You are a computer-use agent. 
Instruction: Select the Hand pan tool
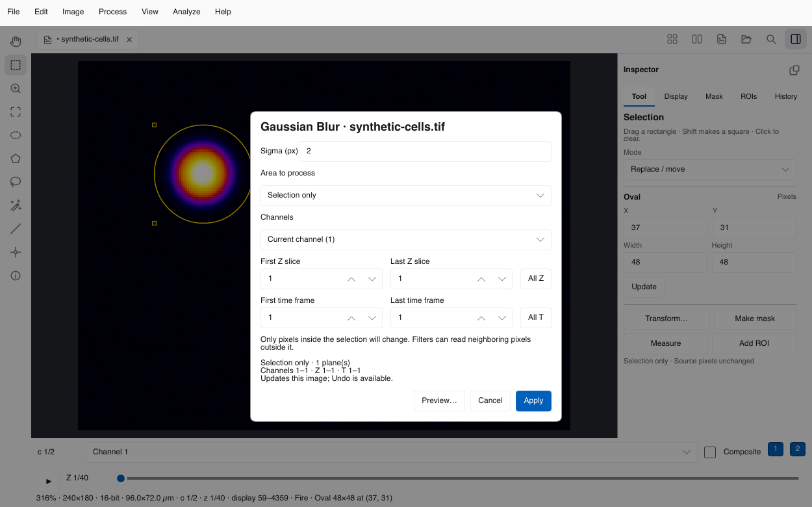[16, 42]
